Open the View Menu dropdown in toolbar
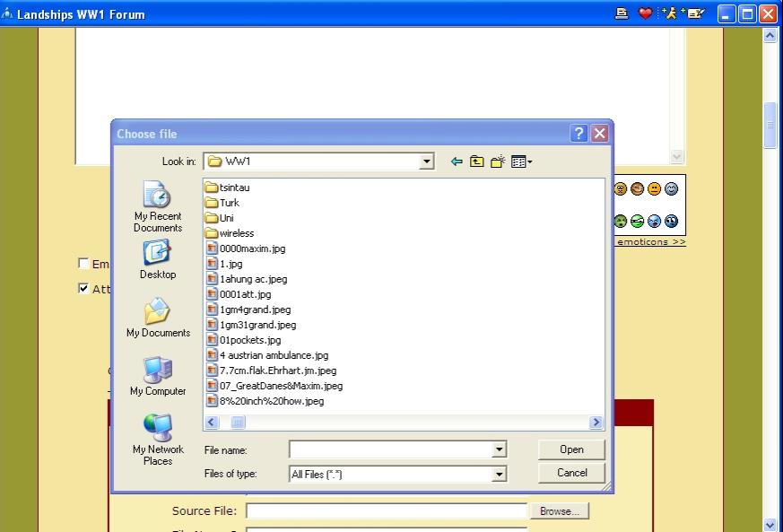This screenshot has width=783, height=532. coord(521,161)
